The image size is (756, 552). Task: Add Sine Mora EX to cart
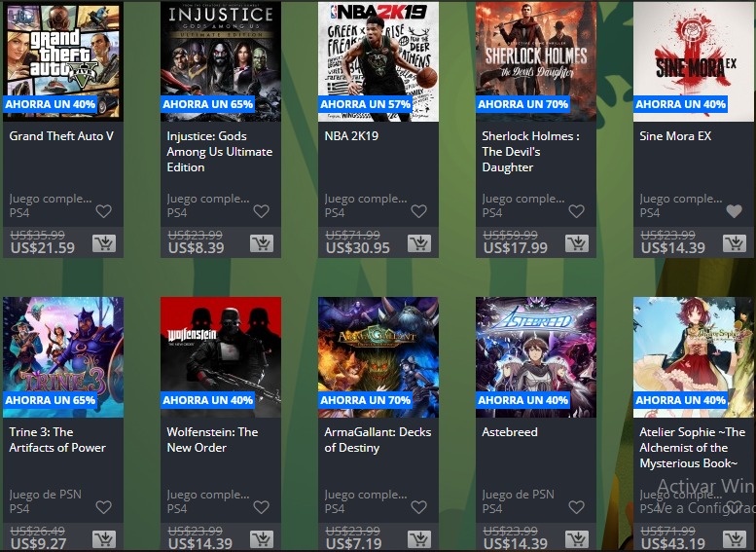pos(735,243)
